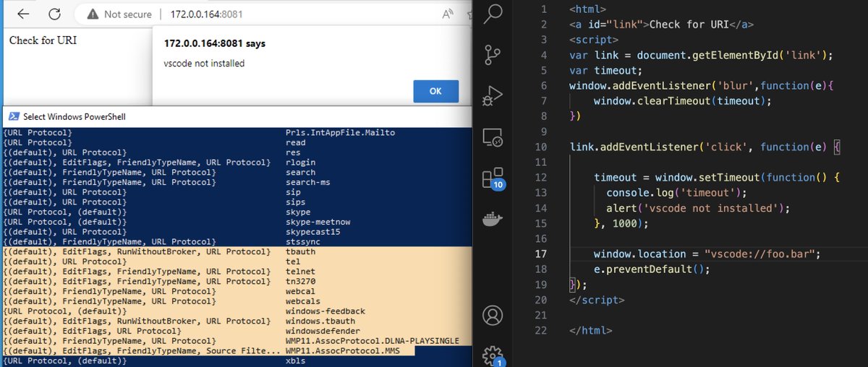Click the Select Windows PowerShell title bar
This screenshot has width=868, height=367.
pyautogui.click(x=236, y=116)
